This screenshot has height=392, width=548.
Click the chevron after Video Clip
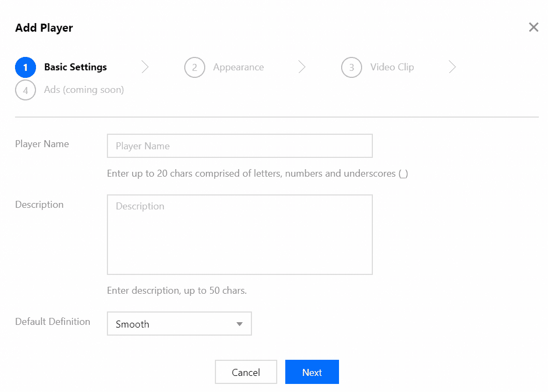452,67
